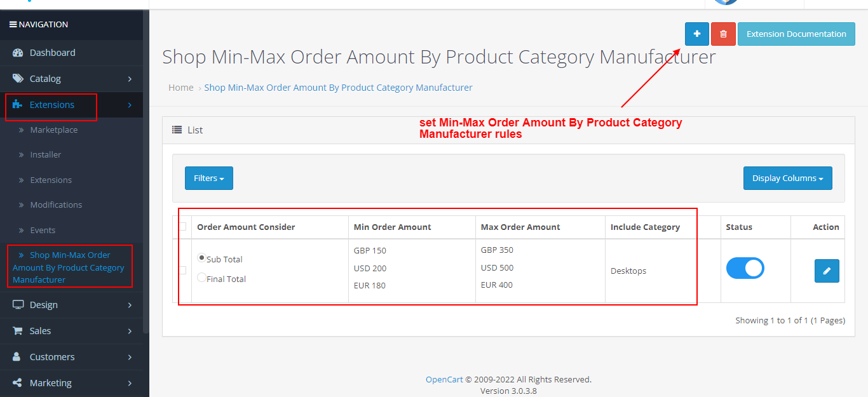Disable the Status toggle for the rule
Viewport: 868px width, 397px height.
[x=745, y=267]
